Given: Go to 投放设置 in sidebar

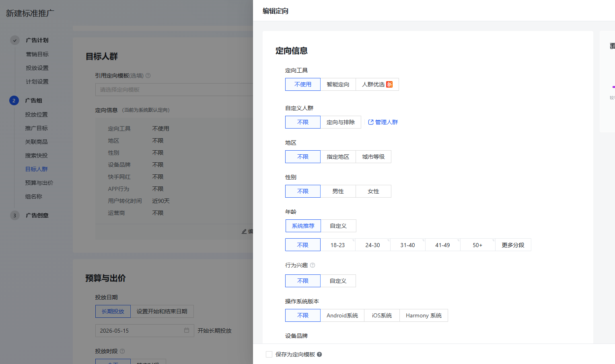Looking at the screenshot, I should (37, 68).
